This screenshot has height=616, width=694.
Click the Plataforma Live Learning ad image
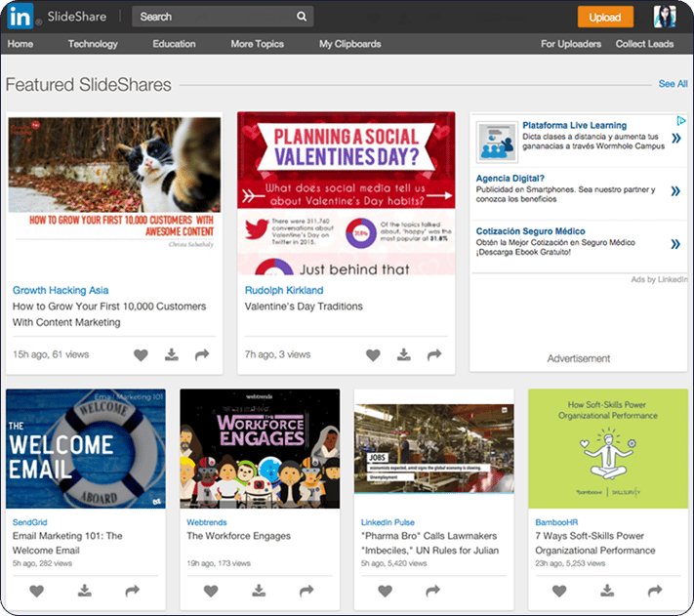[497, 143]
